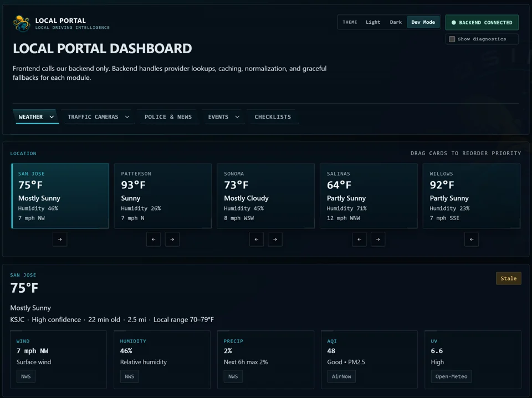
Task: Open the Events tab
Action: click(x=223, y=117)
